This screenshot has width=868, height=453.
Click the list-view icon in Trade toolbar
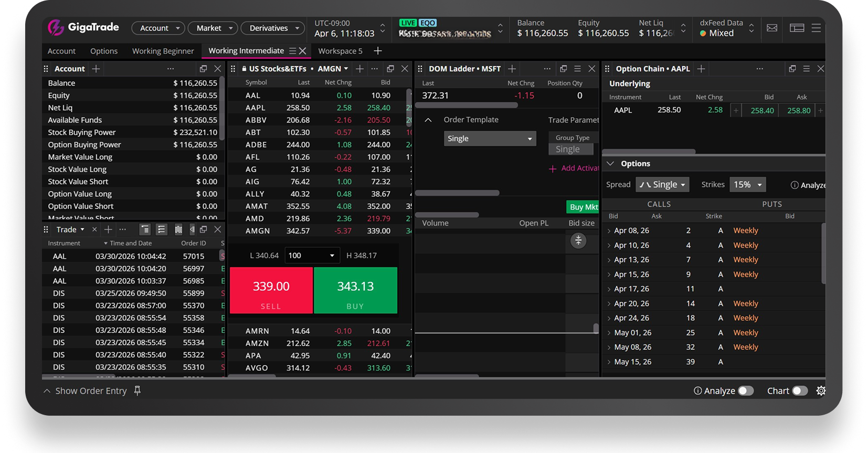click(x=162, y=229)
